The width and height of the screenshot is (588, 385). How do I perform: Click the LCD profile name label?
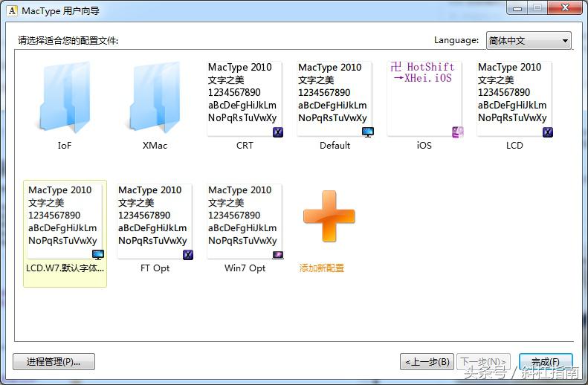click(x=514, y=146)
